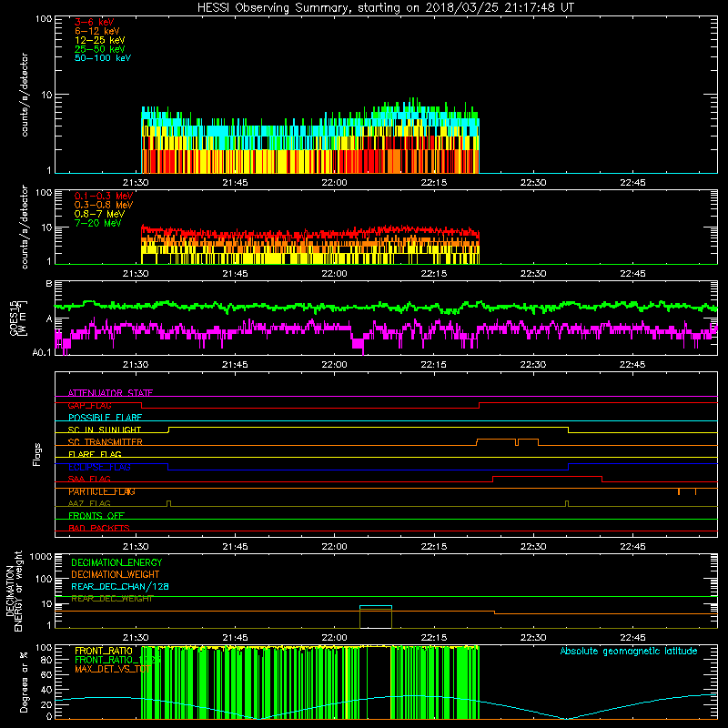Click the A0.1 tick label in GOES panel
This screenshot has height=728, width=728.
[x=41, y=352]
